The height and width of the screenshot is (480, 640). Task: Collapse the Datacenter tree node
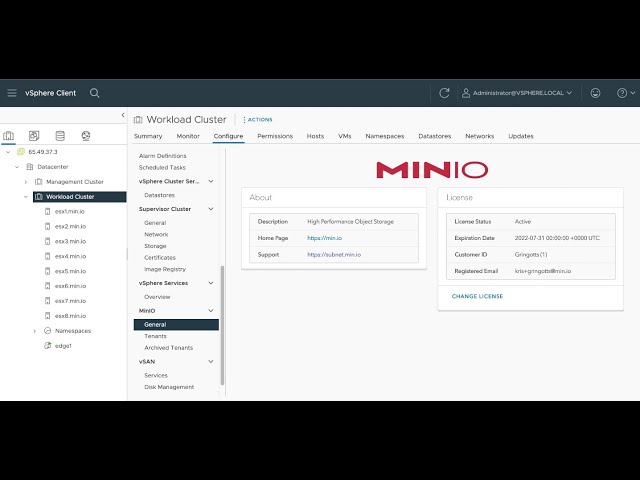[17, 167]
